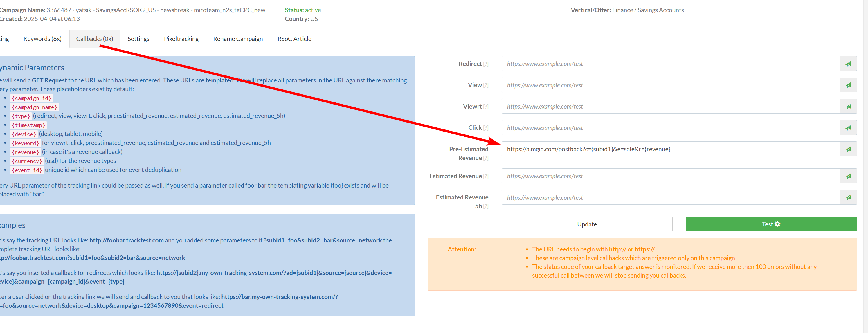Open help tooltip next to Click label
The height and width of the screenshot is (333, 868).
[486, 128]
